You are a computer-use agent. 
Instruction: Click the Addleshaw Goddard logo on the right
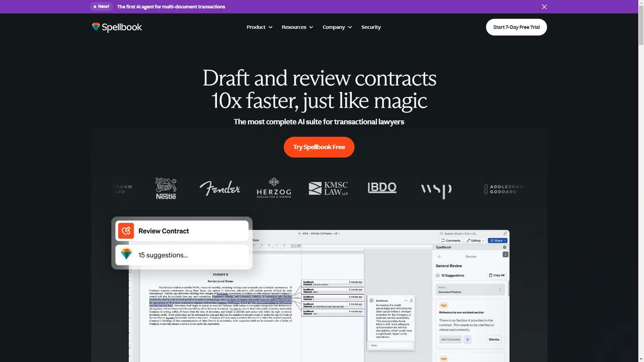pyautogui.click(x=504, y=189)
